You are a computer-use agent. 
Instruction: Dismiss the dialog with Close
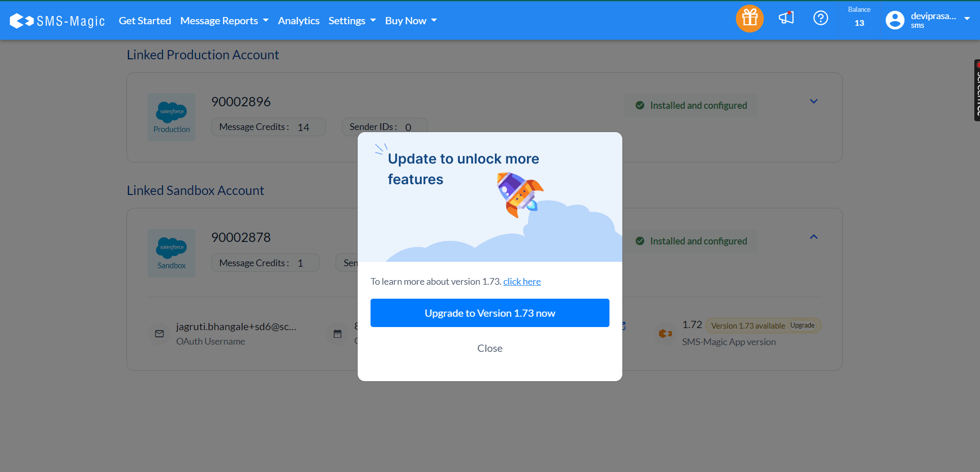pos(490,348)
